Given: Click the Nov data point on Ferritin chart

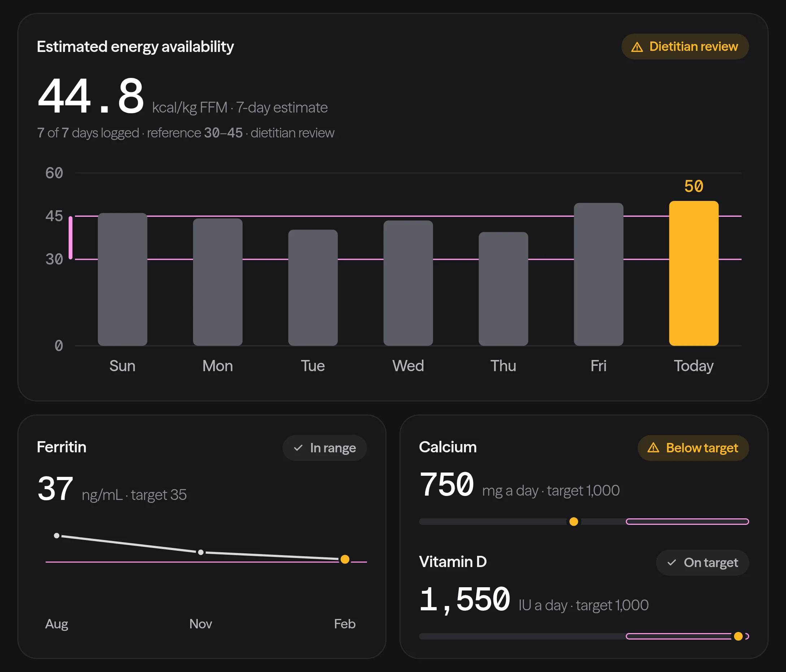Looking at the screenshot, I should pos(201,552).
